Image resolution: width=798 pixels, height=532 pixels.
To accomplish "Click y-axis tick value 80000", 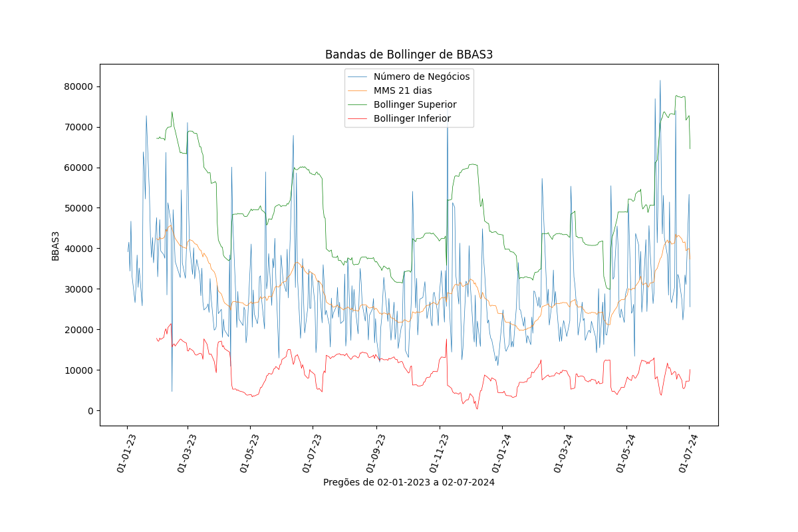I will [x=79, y=86].
